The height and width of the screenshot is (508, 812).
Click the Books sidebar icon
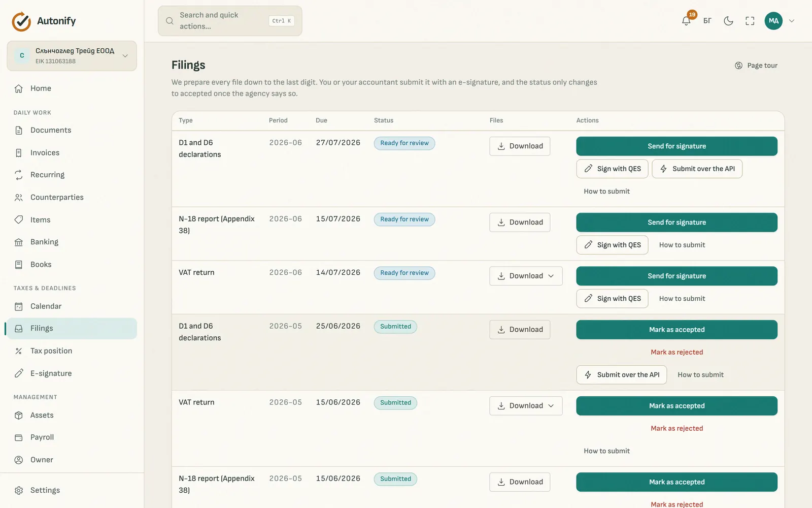(x=19, y=265)
